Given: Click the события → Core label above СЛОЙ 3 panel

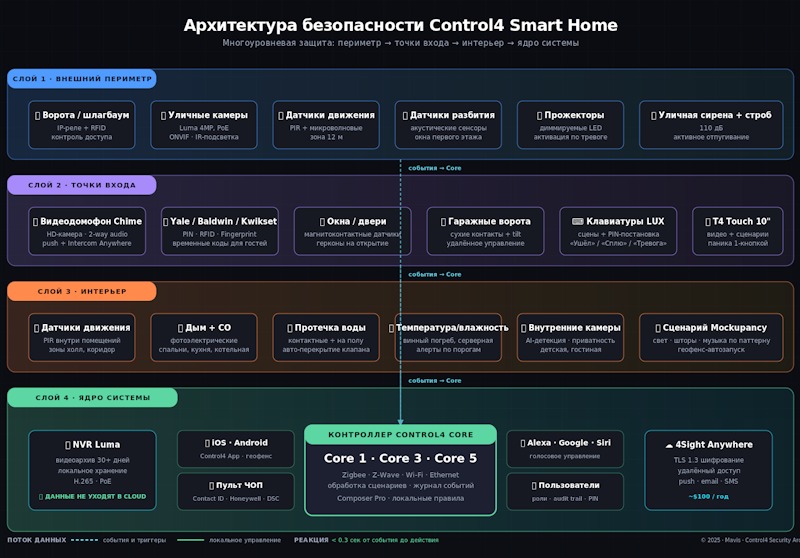Looking at the screenshot, I should (x=435, y=274).
